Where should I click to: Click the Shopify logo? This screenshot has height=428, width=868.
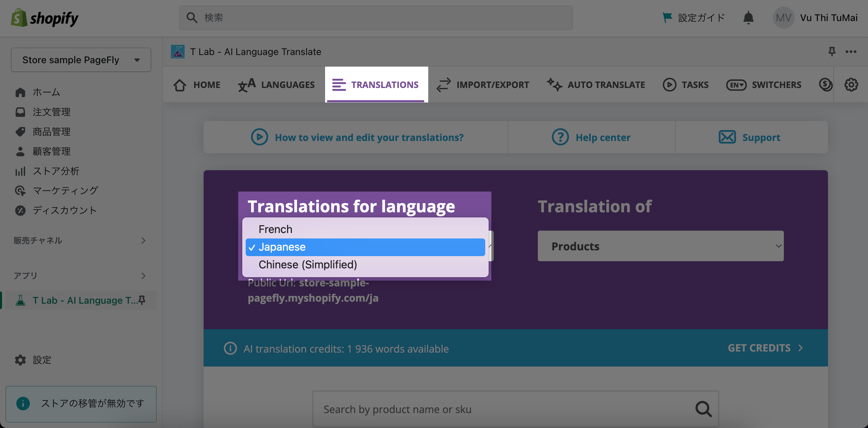44,18
